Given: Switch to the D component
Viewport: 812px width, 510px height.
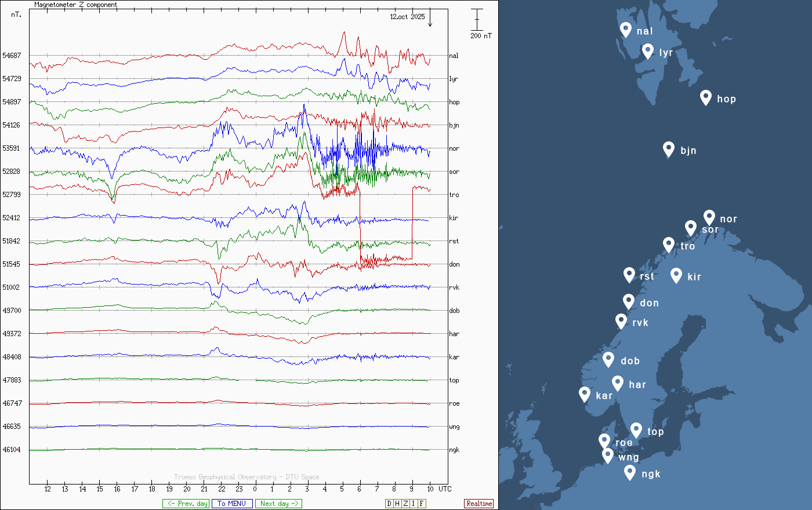Looking at the screenshot, I should pyautogui.click(x=389, y=504).
